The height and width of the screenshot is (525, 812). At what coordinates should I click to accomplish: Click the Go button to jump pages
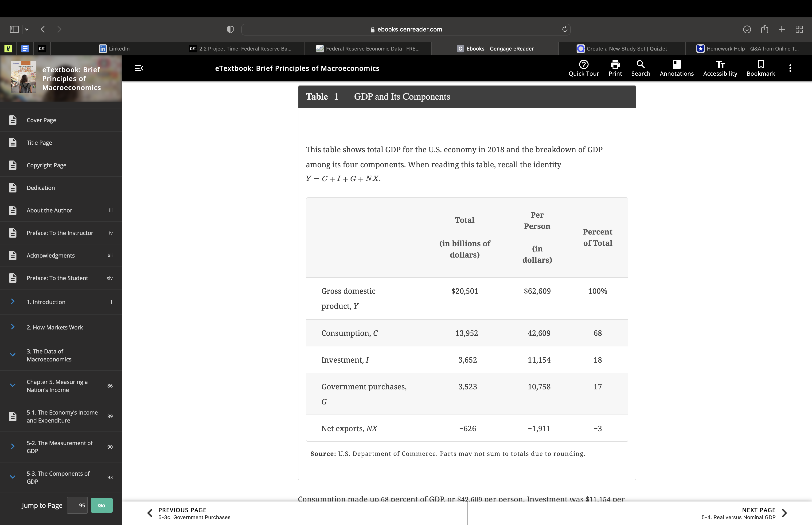pos(101,505)
